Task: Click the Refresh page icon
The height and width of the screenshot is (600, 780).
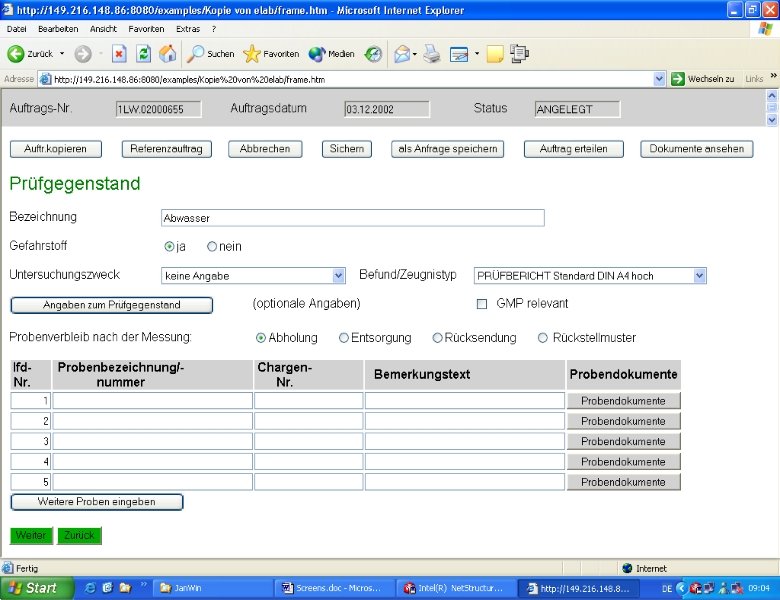Action: coord(144,54)
